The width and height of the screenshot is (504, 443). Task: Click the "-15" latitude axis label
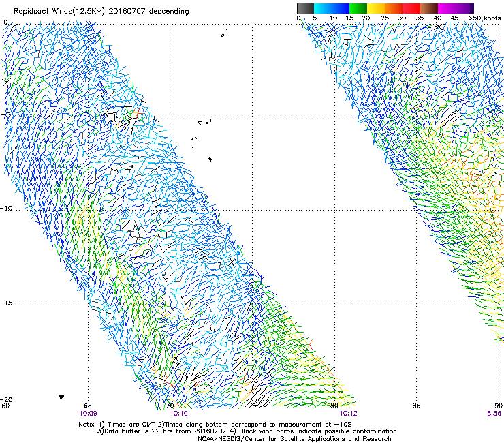(x=6, y=303)
